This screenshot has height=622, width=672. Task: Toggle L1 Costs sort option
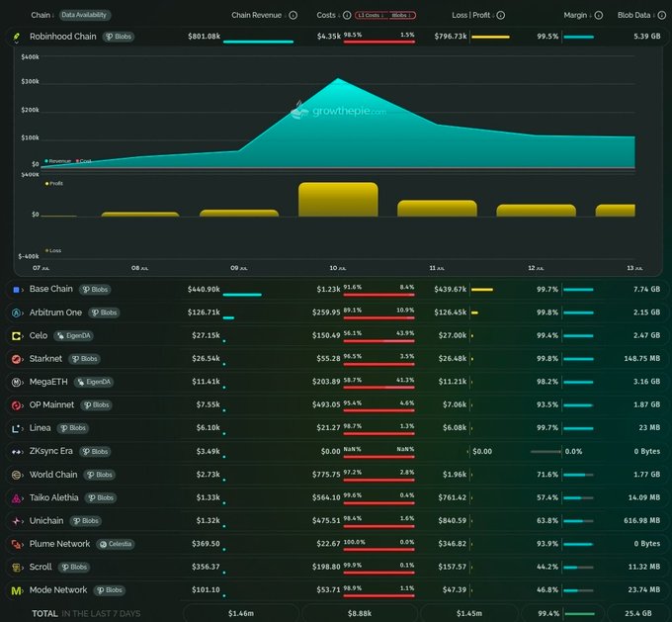[371, 16]
